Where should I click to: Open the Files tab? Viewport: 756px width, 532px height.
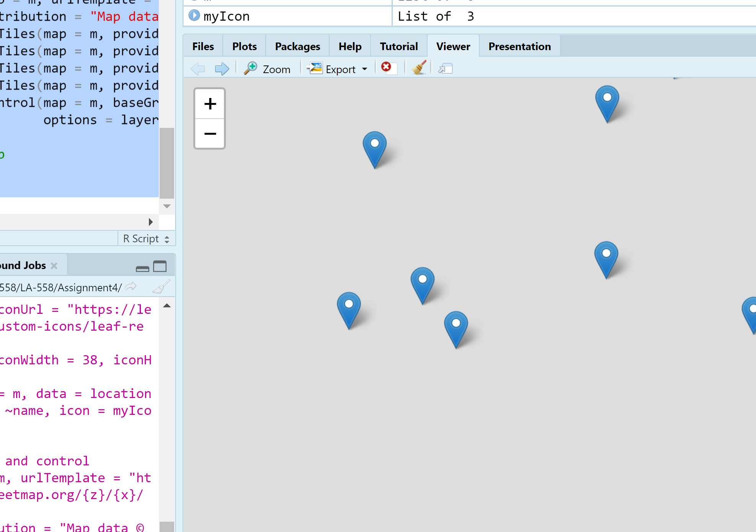(x=203, y=46)
